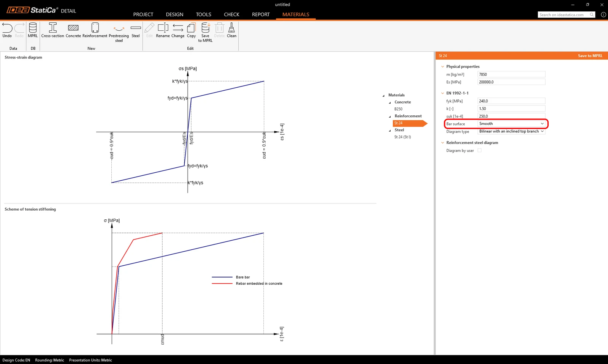Add new Prestressing steel material

(x=119, y=28)
